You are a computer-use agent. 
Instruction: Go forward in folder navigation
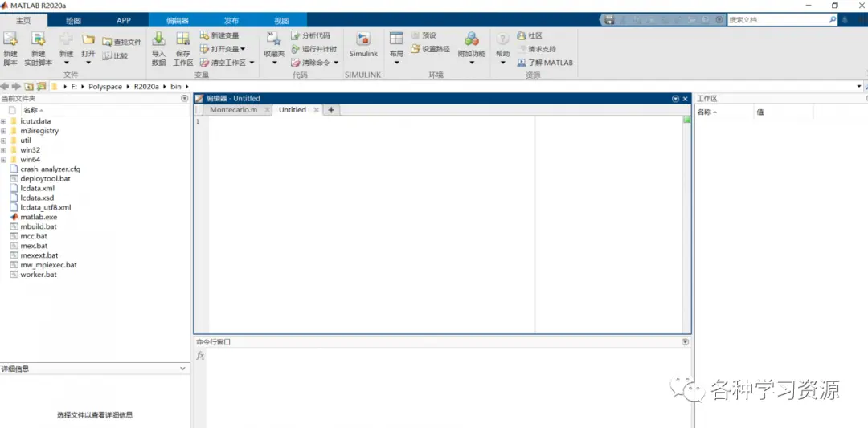16,87
